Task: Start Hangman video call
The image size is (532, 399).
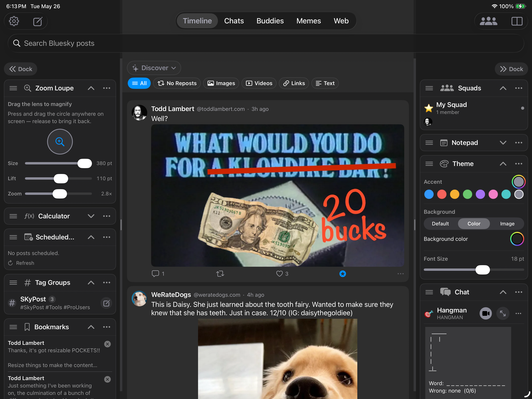Action: [x=486, y=313]
